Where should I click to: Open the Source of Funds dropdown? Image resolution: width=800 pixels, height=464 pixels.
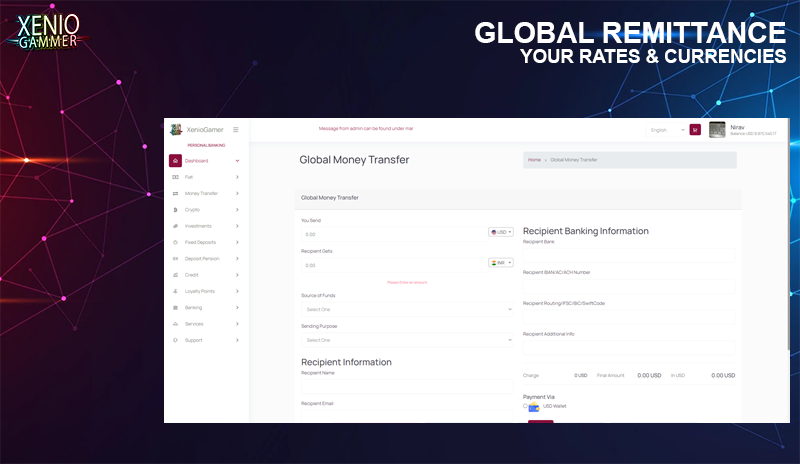(x=407, y=309)
